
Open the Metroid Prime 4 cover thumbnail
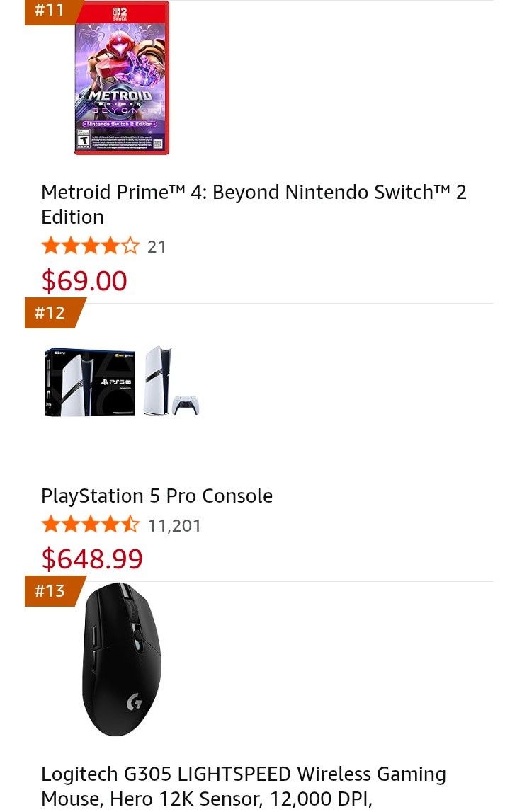(x=122, y=78)
